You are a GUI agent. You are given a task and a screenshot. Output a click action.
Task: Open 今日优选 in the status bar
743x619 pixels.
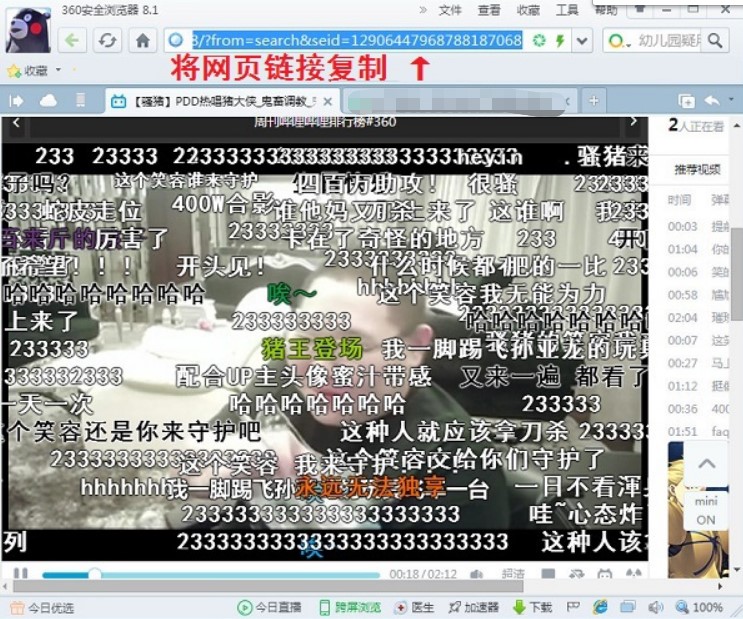pyautogui.click(x=42, y=608)
